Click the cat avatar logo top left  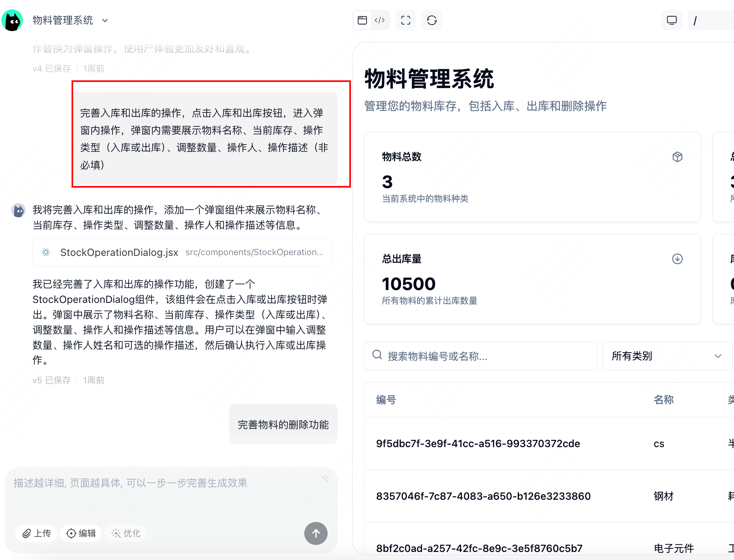tap(13, 20)
